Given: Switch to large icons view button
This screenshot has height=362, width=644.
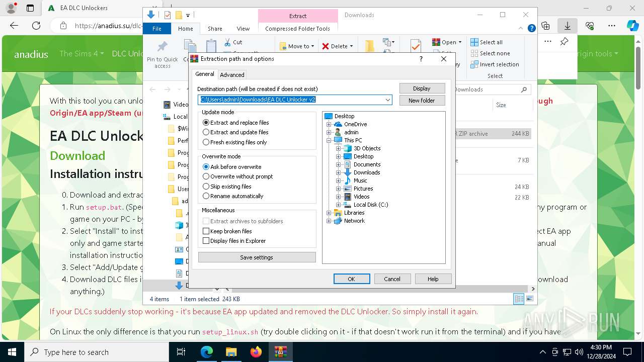Looking at the screenshot, I should (x=530, y=299).
